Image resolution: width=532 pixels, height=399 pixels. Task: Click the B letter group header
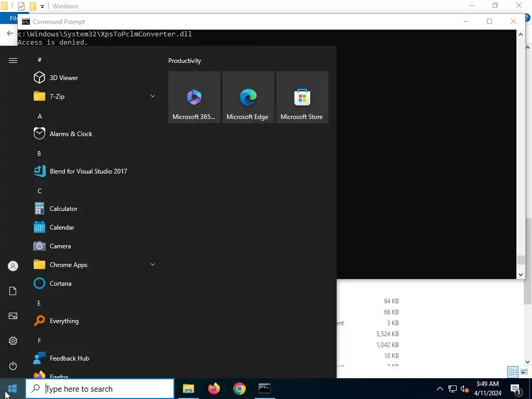(39, 153)
